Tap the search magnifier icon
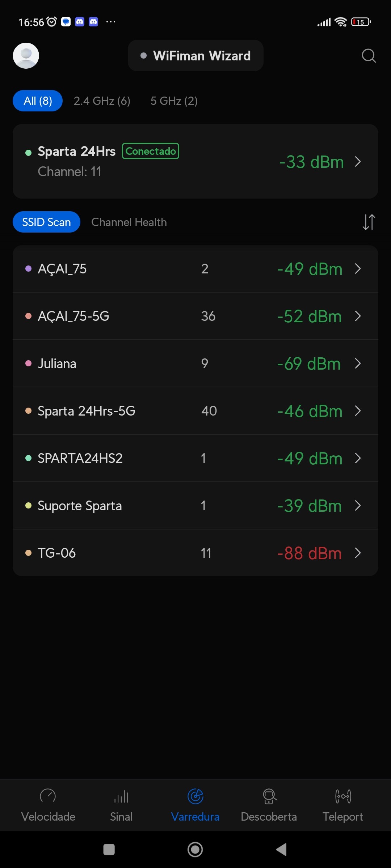 [369, 56]
